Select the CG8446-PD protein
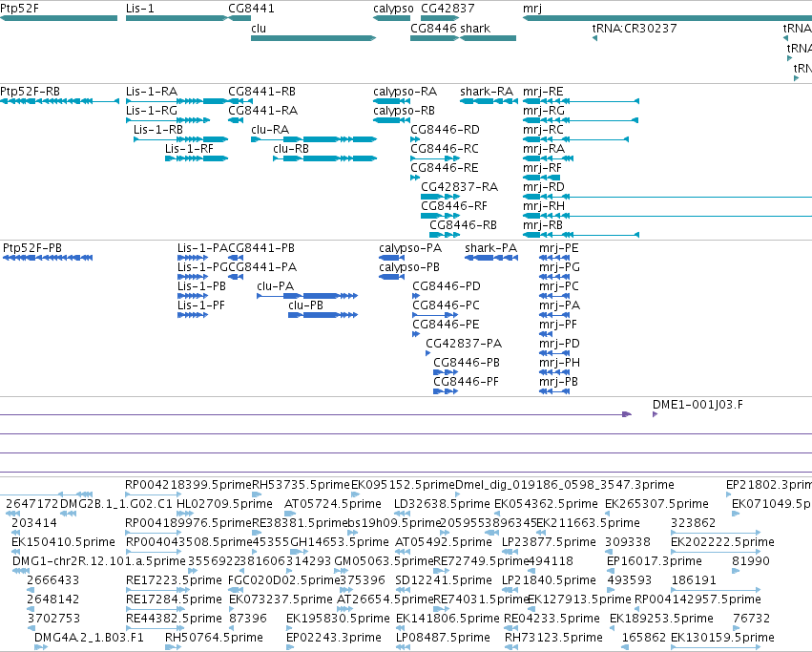 [416, 296]
